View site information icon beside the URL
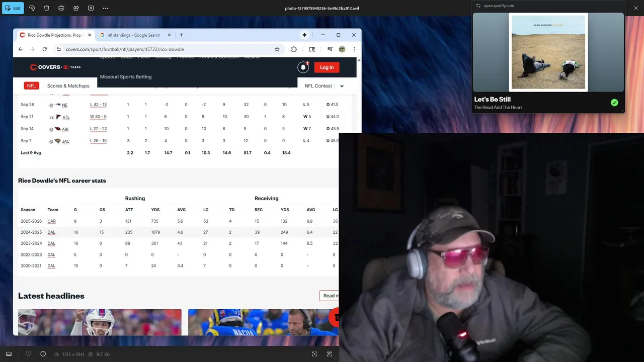This screenshot has height=362, width=644. pos(59,49)
